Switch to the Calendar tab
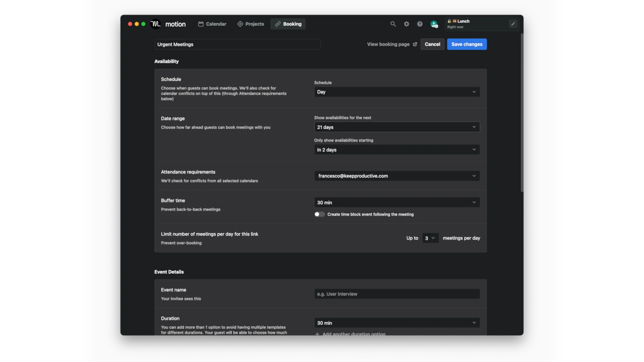This screenshot has height=362, width=644. coord(212,24)
